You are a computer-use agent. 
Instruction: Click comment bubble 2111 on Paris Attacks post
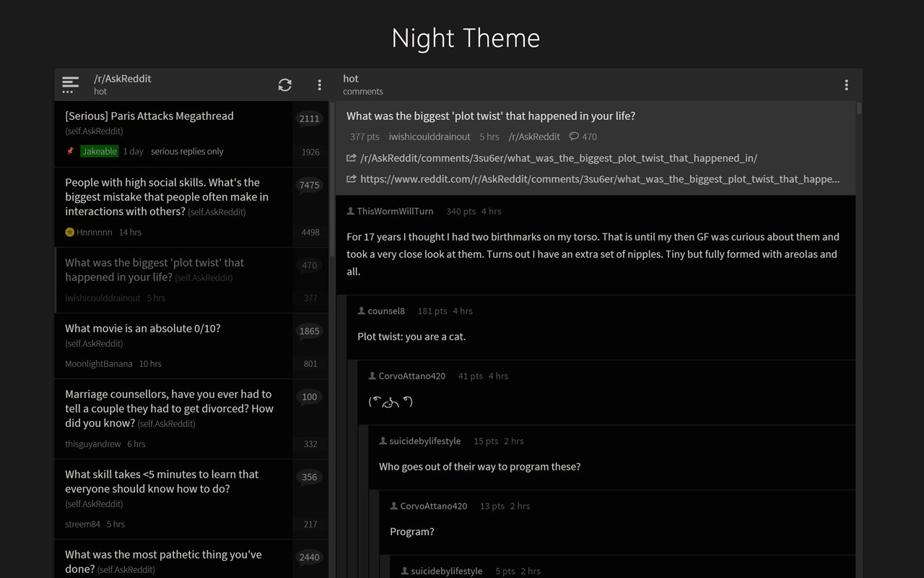pyautogui.click(x=310, y=119)
